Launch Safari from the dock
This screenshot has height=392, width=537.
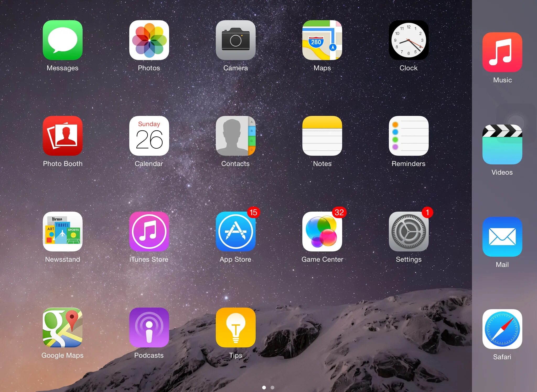point(502,329)
